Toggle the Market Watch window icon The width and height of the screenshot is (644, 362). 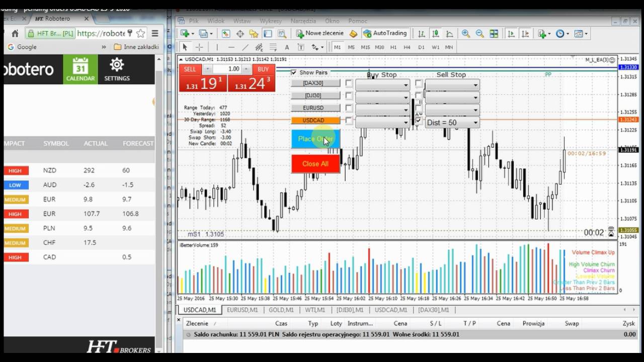(x=226, y=34)
